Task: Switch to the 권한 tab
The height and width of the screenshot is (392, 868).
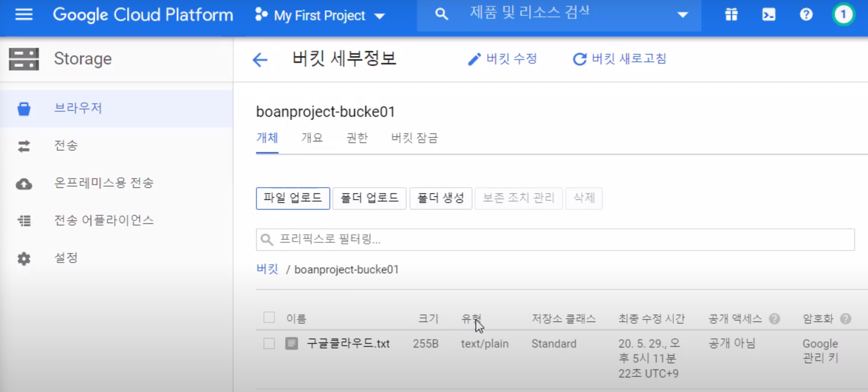Action: [x=357, y=138]
